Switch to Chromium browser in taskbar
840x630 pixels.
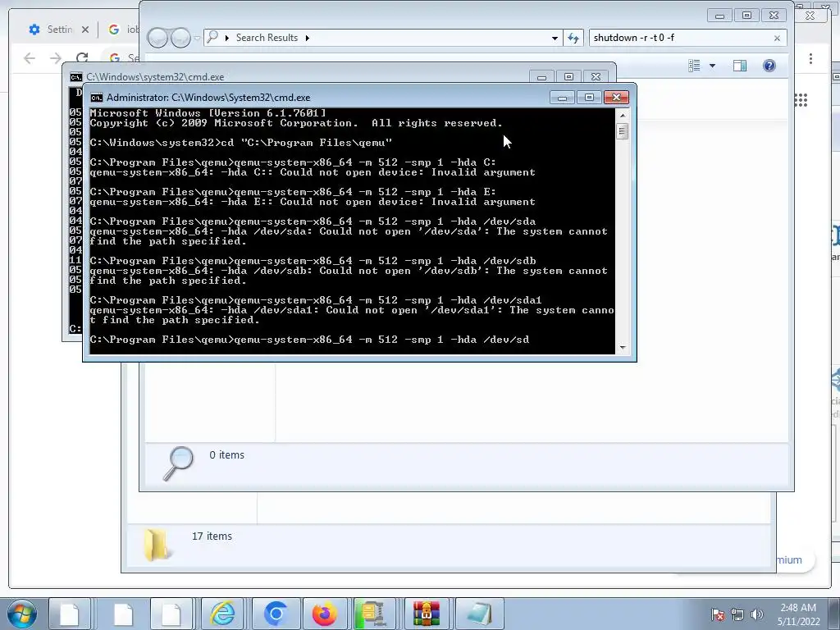[x=276, y=614]
